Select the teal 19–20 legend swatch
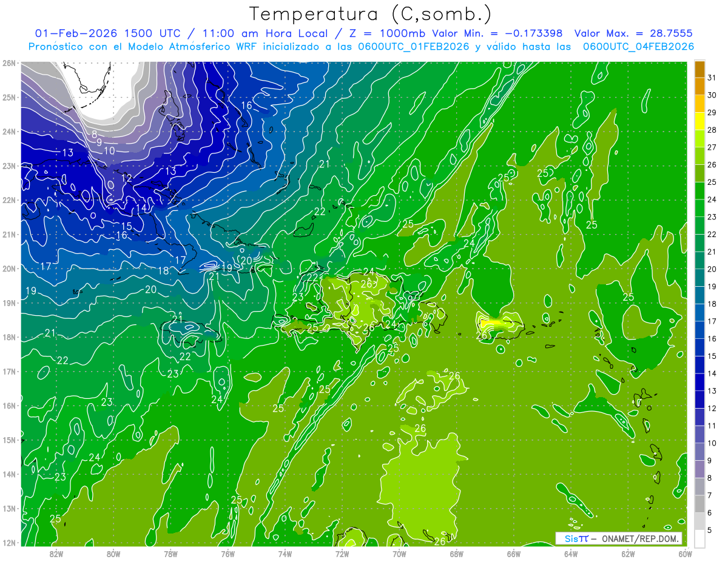The image size is (728, 562). (699, 278)
